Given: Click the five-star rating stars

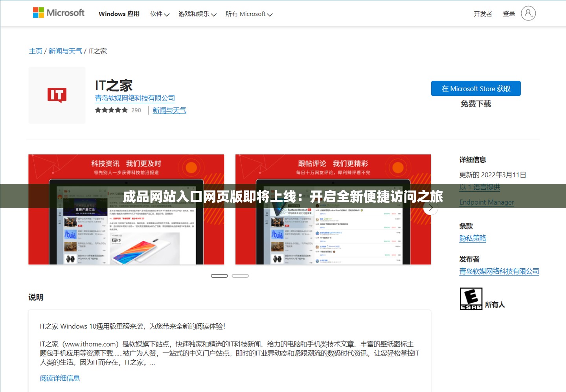Looking at the screenshot, I should (111, 110).
